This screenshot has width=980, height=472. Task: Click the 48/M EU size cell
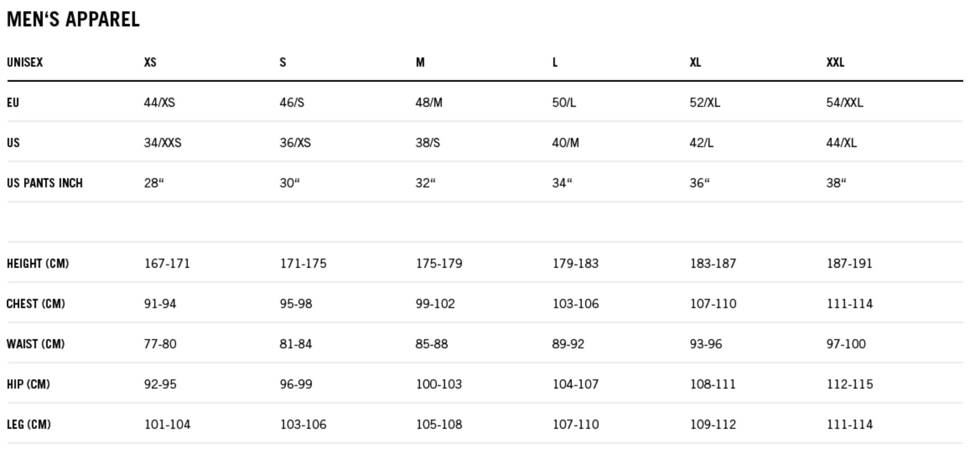click(x=428, y=103)
